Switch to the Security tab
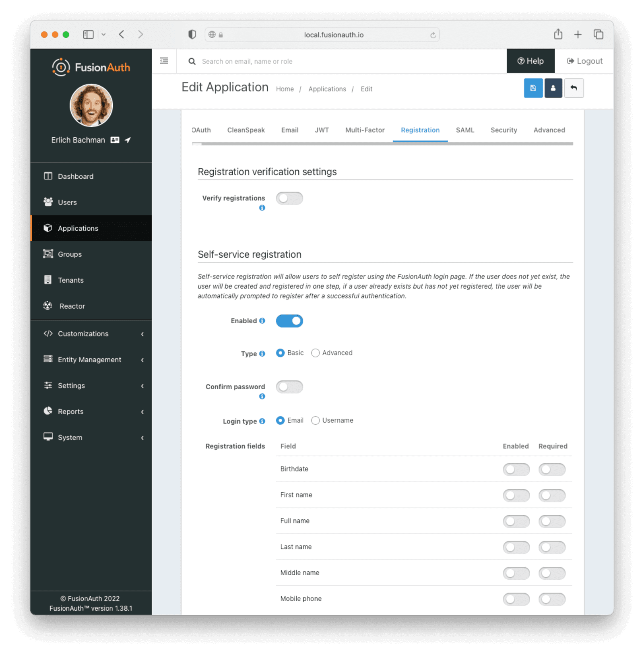 (504, 130)
